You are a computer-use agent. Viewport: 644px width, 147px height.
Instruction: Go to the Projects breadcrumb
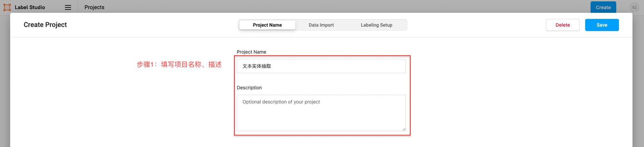click(x=94, y=7)
